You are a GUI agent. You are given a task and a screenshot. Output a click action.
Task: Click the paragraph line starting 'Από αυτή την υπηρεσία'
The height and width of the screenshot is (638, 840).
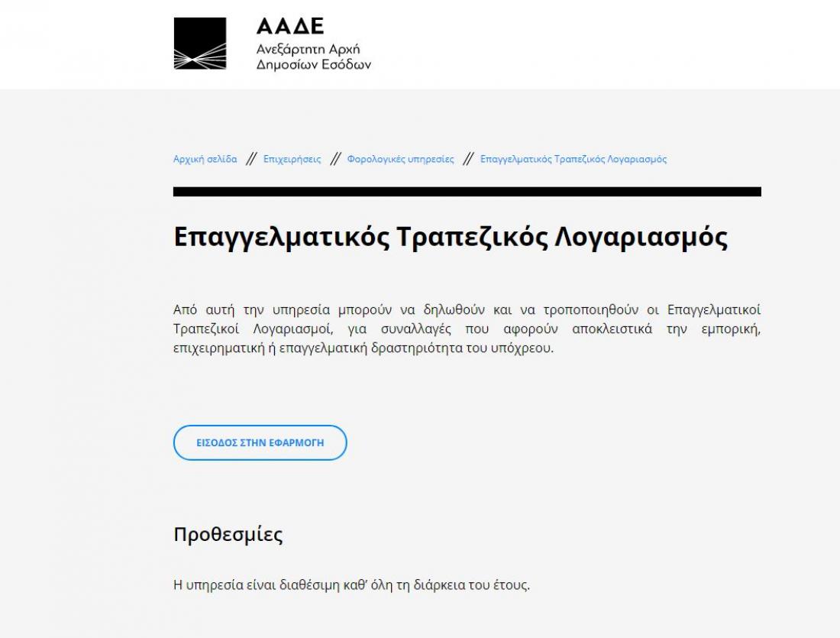click(467, 310)
